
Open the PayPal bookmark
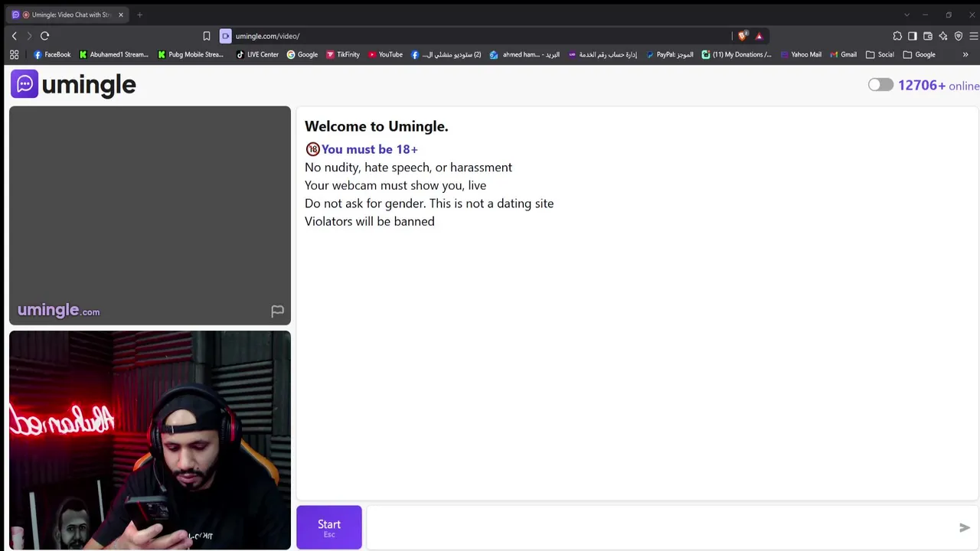click(x=670, y=54)
